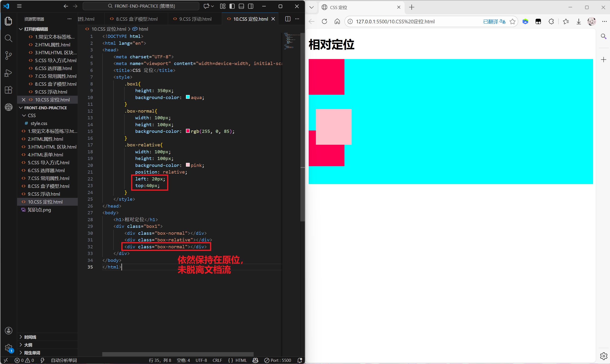Switch to 9.CSS 浮动.html editor tab
610x364 pixels.
(x=195, y=19)
